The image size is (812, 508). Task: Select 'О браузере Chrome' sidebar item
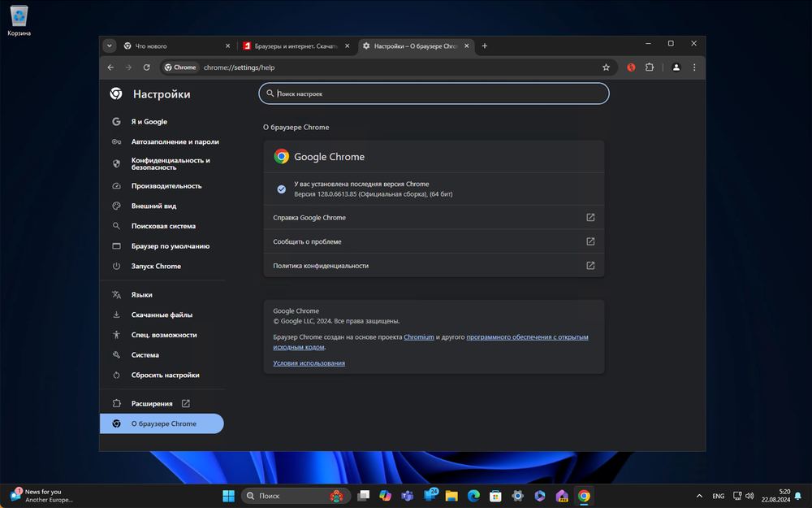[x=162, y=424]
